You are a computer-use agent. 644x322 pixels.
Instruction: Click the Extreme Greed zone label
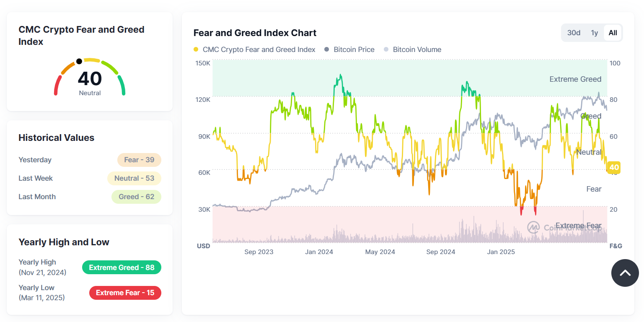575,79
